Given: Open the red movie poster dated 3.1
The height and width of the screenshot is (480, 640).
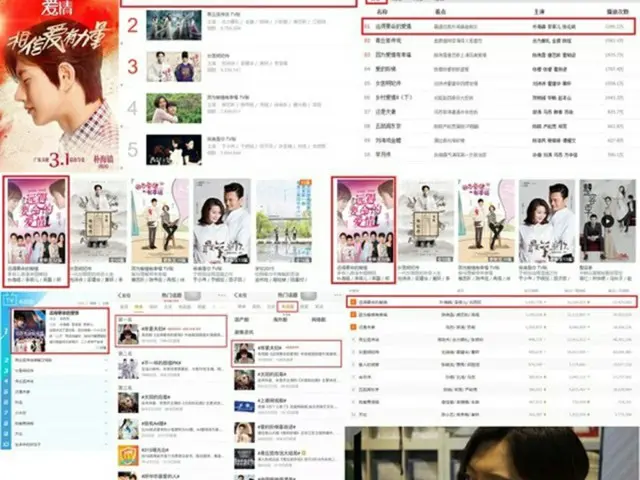Looking at the screenshot, I should tap(60, 86).
